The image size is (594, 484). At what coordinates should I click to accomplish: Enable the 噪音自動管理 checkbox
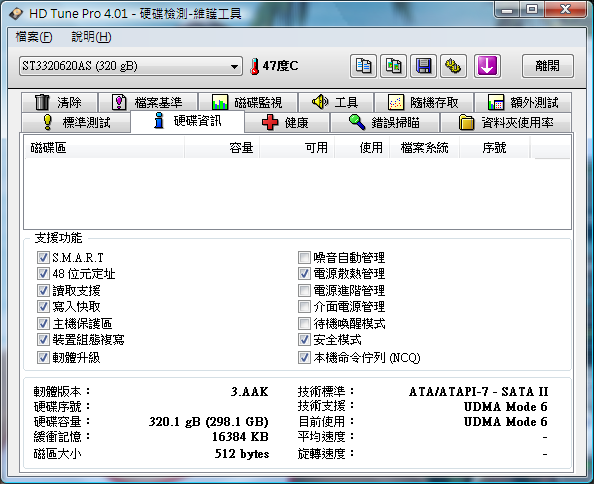304,258
